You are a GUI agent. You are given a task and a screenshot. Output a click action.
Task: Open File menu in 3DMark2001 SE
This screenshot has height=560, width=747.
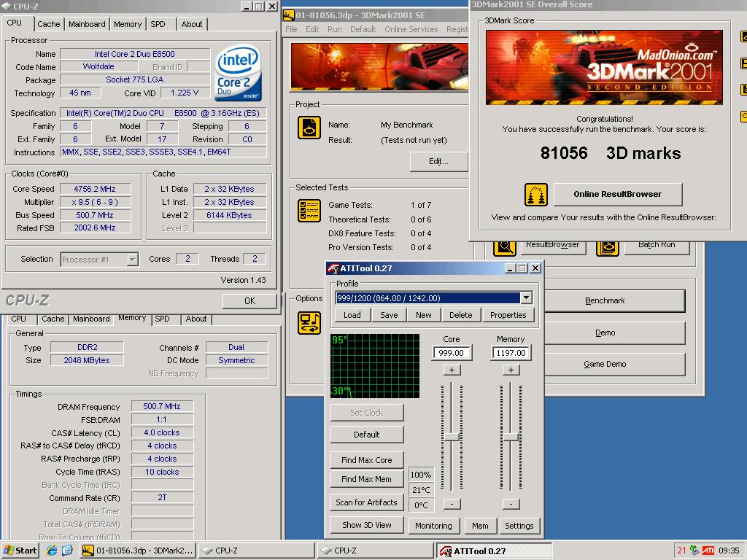(291, 29)
